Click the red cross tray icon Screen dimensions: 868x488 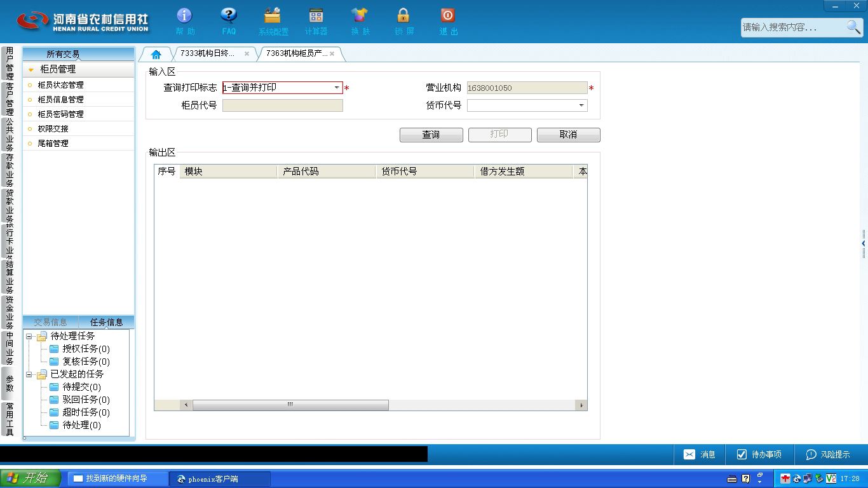pyautogui.click(x=785, y=478)
